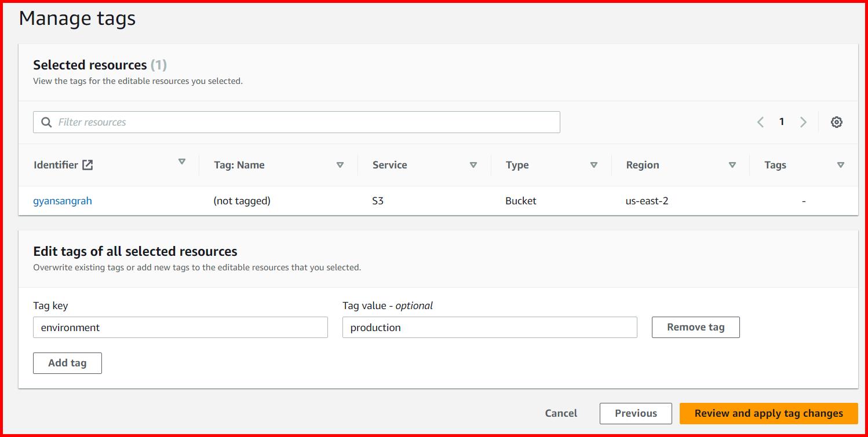The image size is (868, 437).
Task: Open the table preferences gear
Action: coord(836,122)
